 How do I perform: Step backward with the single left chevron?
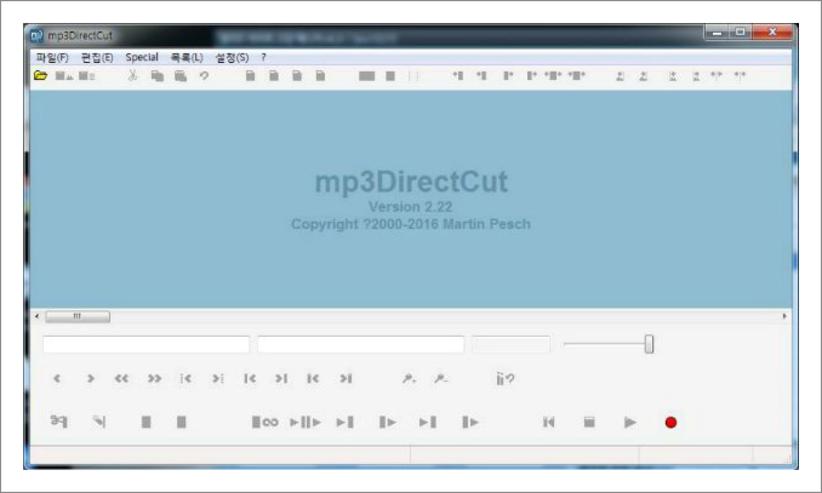coord(57,378)
